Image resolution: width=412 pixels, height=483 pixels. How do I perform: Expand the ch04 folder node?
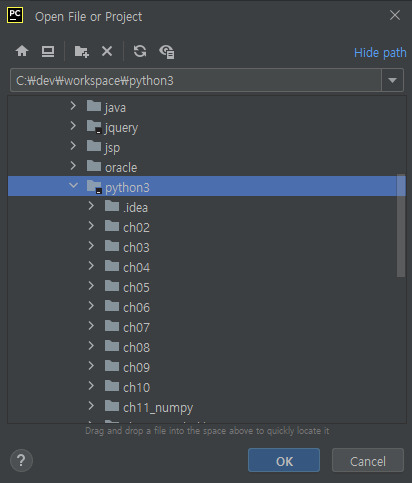tap(91, 266)
